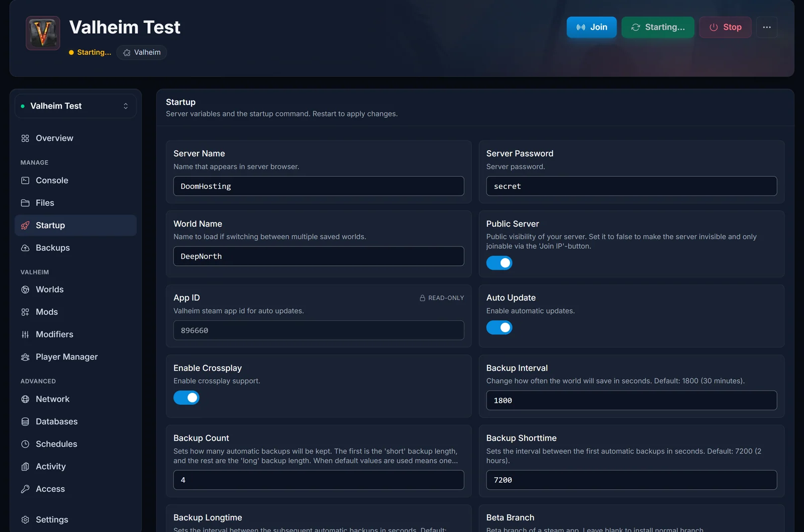Click the Valheim Test page title

pyautogui.click(x=125, y=27)
